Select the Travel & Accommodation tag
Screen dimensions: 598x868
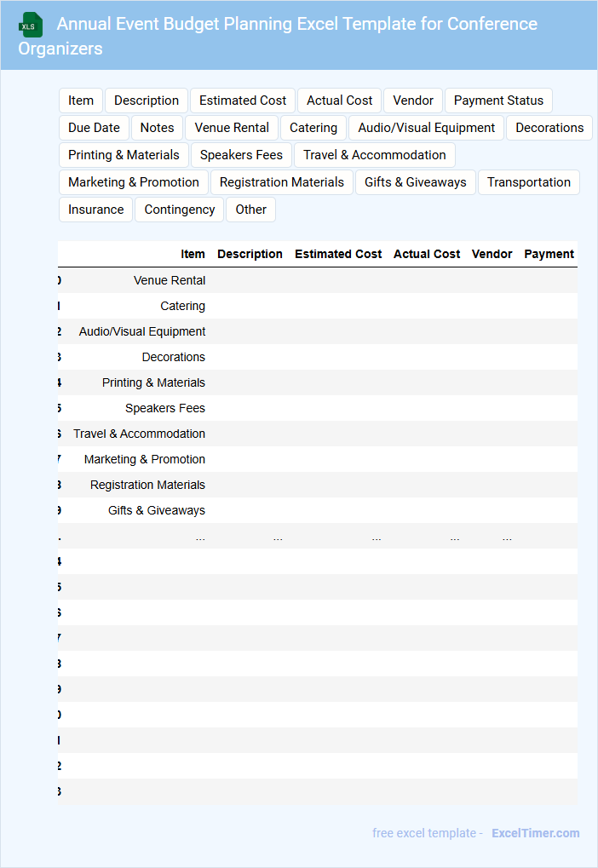pyautogui.click(x=375, y=155)
